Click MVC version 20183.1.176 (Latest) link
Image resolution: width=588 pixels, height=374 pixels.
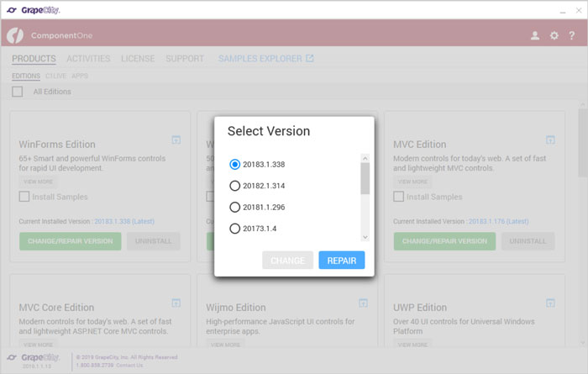[x=499, y=221]
